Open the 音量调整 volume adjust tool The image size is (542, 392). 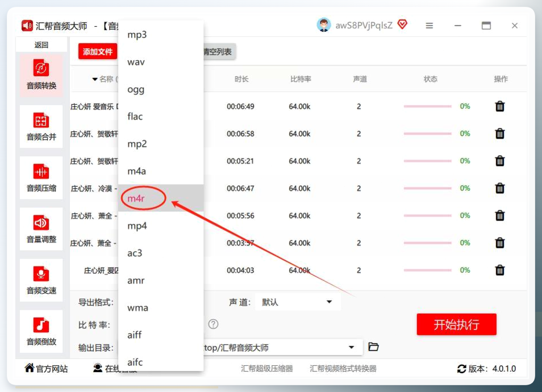(x=41, y=229)
